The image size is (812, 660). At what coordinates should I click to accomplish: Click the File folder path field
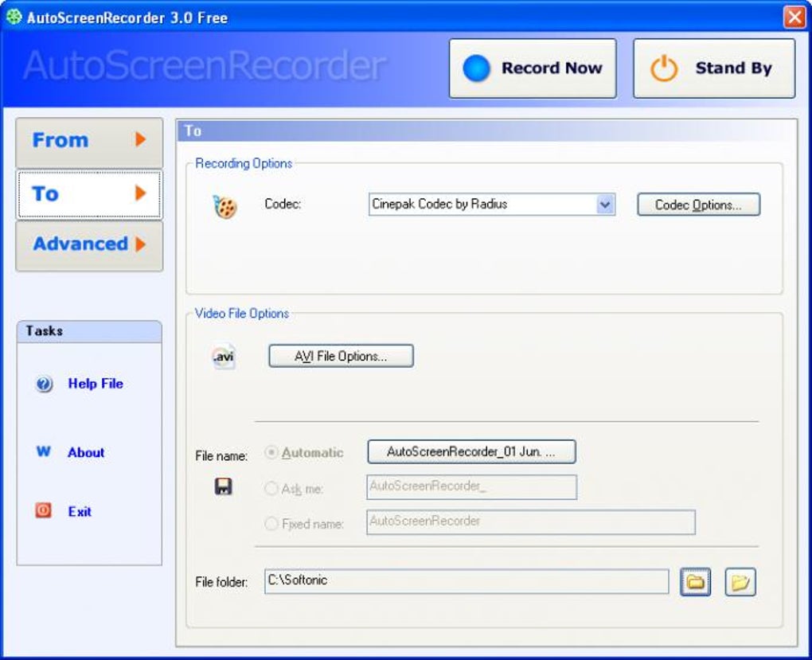[x=466, y=581]
